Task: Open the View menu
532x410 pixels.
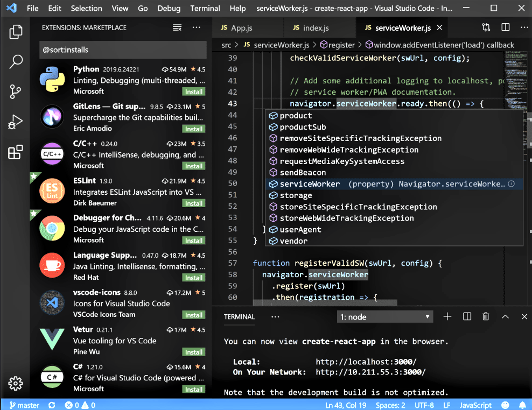Action: 120,8
